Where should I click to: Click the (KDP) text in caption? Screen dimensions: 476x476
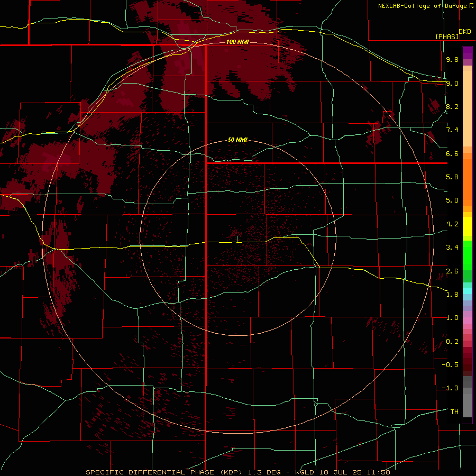tap(232, 472)
